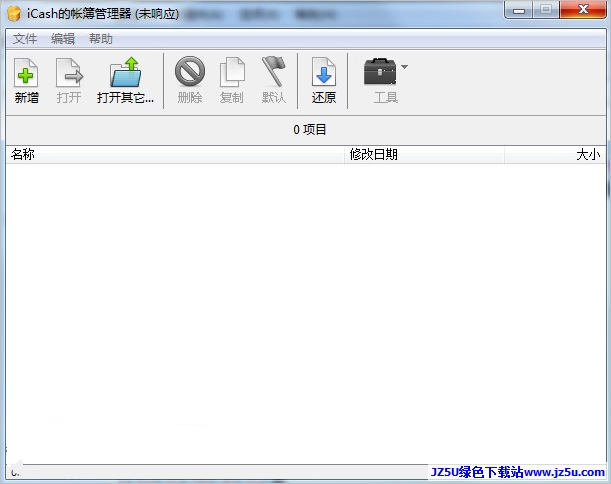Image resolution: width=611 pixels, height=484 pixels.
Task: Close the iCash 帐簿管理器 window
Action: 583,10
